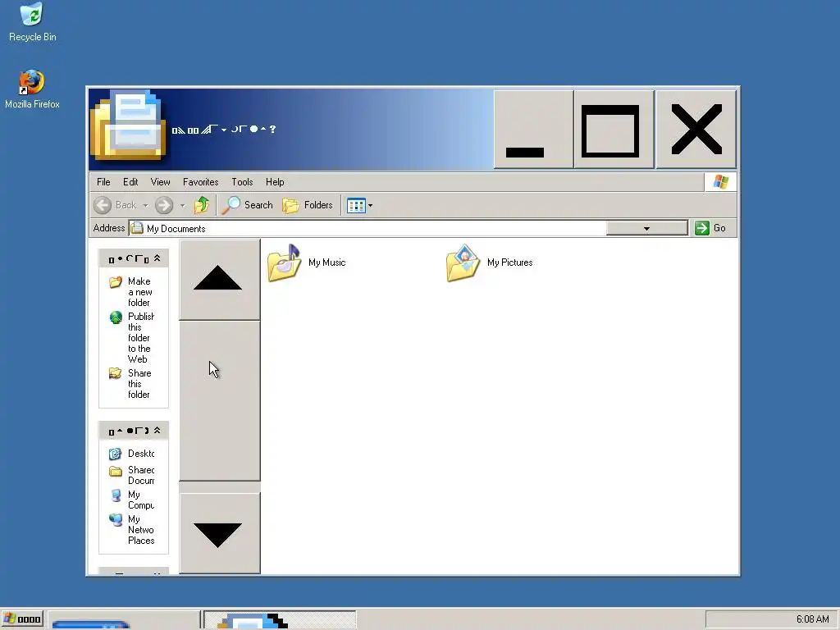This screenshot has width=840, height=630.
Task: Open the Start menu button
Action: click(22, 619)
